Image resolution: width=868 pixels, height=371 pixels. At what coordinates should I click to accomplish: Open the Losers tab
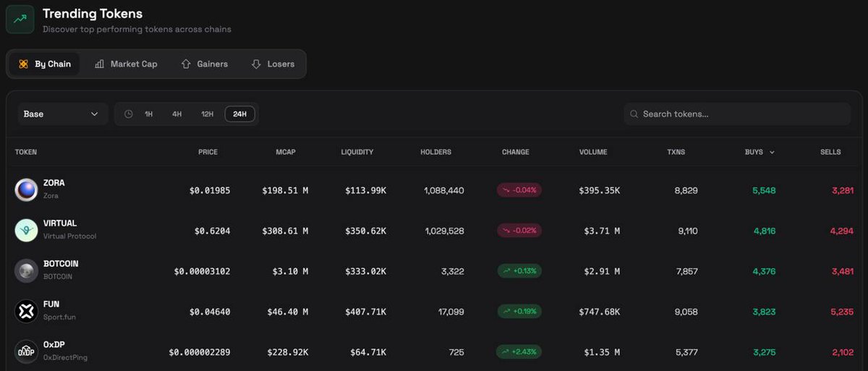[273, 64]
